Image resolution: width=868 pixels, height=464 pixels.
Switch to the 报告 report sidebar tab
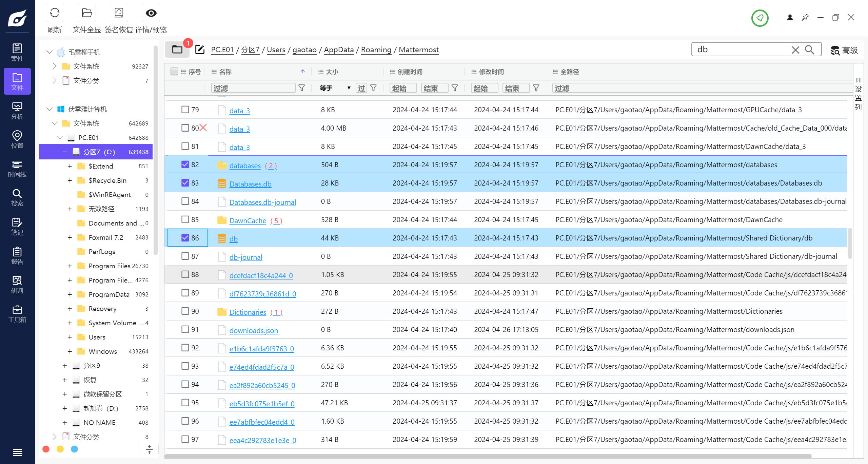click(17, 256)
